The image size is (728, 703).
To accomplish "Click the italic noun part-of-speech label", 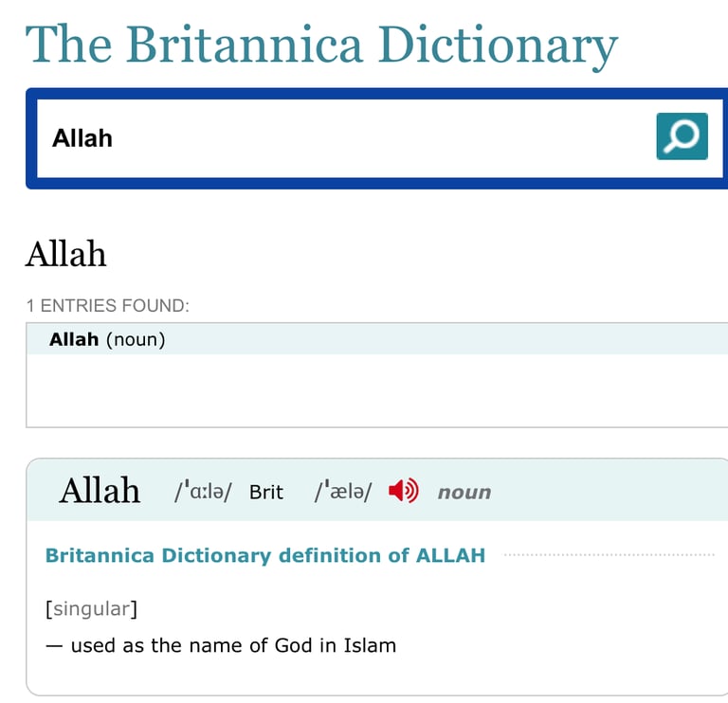I will [464, 493].
